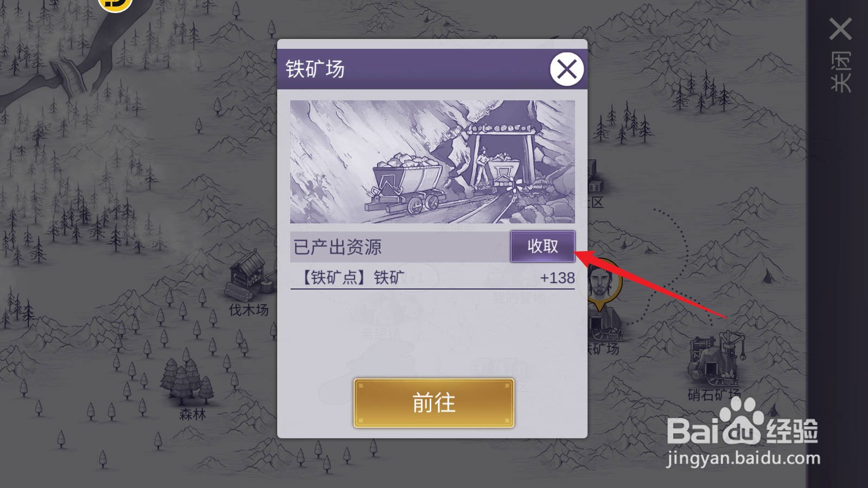
Task: Close the 铁矿场 dialog with the X
Action: (567, 69)
